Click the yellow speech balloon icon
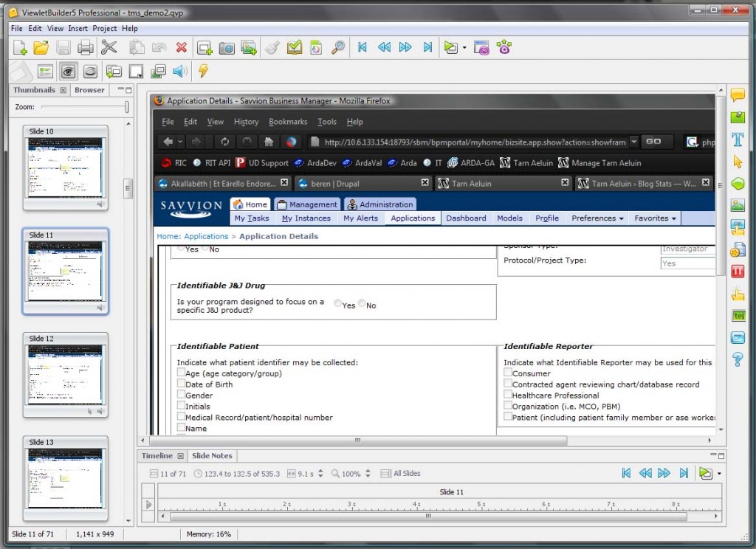 pos(737,95)
